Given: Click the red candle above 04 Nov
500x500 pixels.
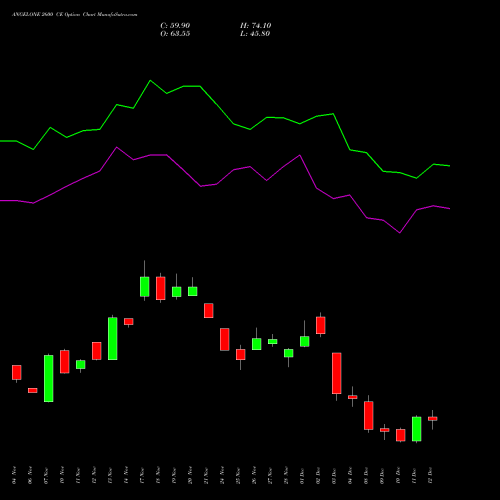Looking at the screenshot, I should 17,372.
